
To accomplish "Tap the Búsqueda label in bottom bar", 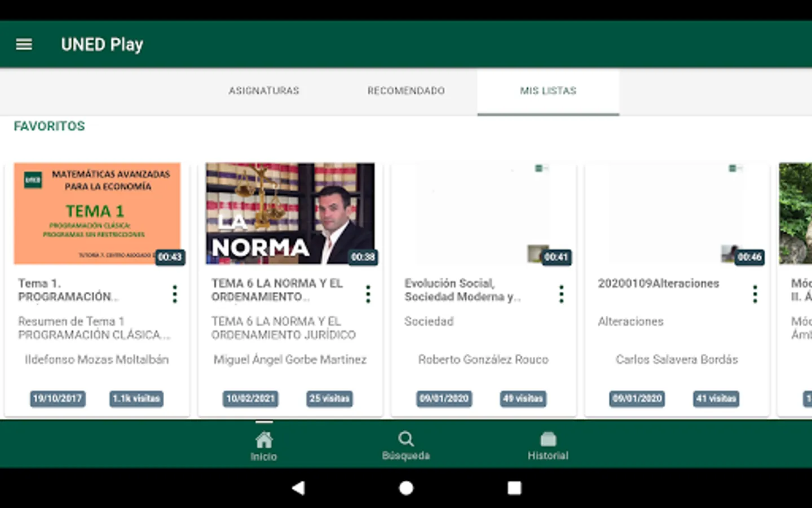I will (x=406, y=456).
